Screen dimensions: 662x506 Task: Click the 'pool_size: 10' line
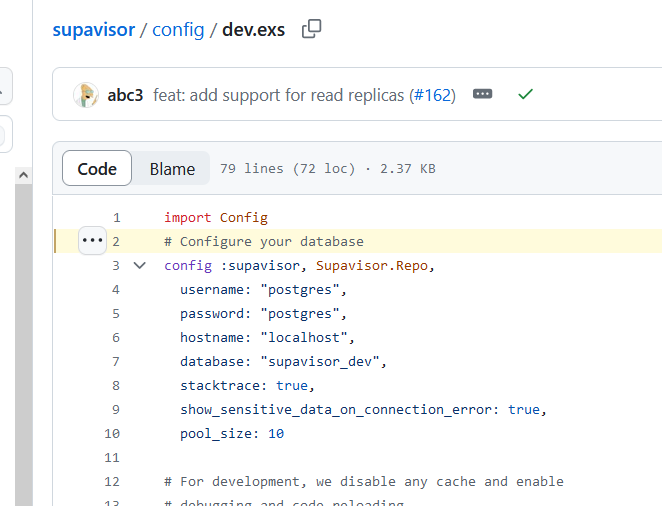coord(232,434)
